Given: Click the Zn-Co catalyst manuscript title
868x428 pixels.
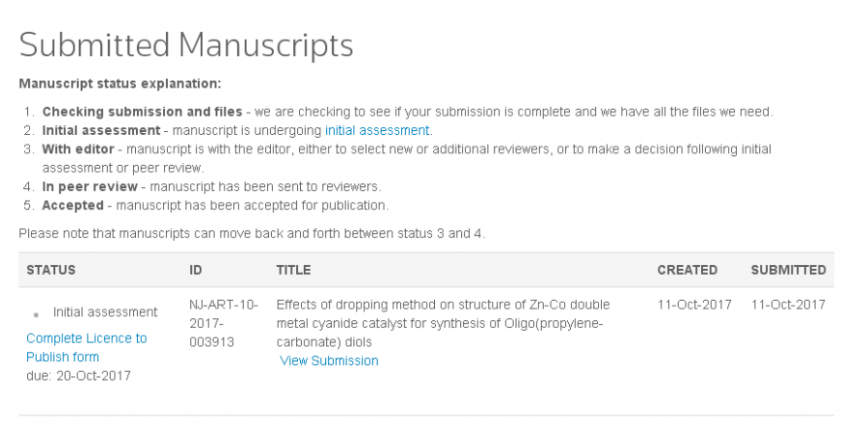Looking at the screenshot, I should point(443,323).
